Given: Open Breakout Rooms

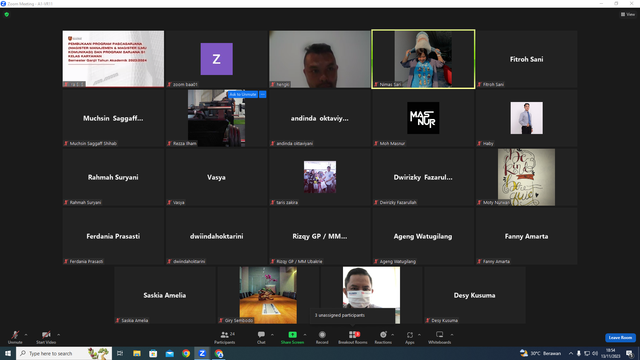Looking at the screenshot, I should (353, 337).
